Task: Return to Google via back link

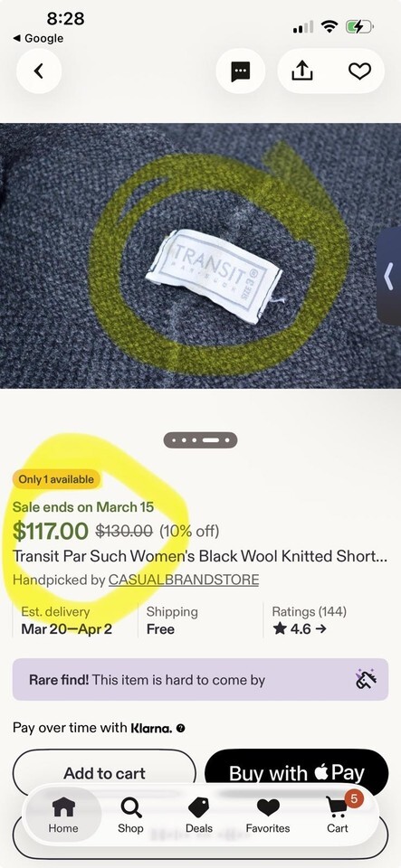Action: [x=38, y=38]
